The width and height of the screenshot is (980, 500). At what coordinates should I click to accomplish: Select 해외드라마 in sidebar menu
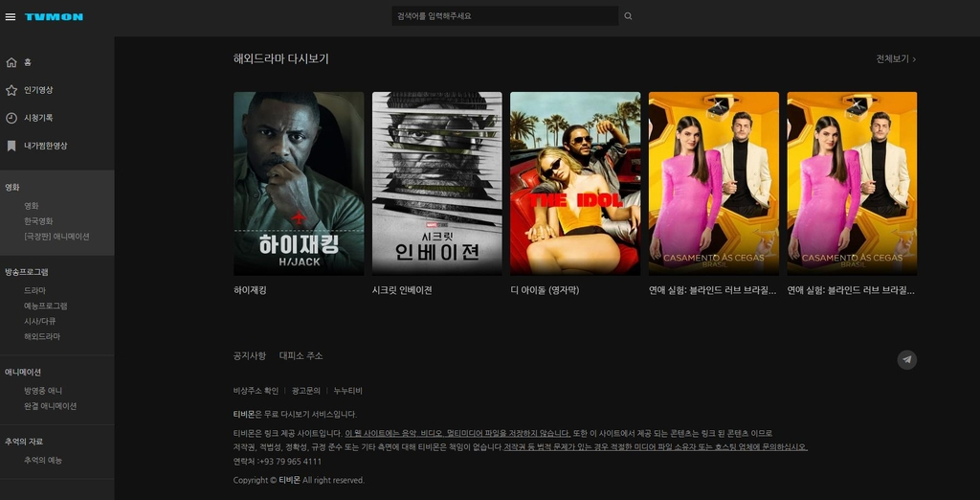click(x=42, y=336)
